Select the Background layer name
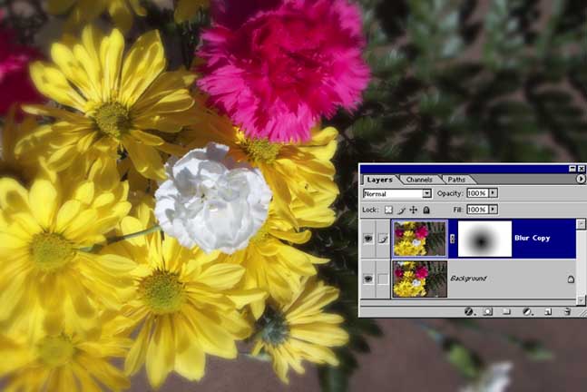The image size is (587, 392). 468,279
